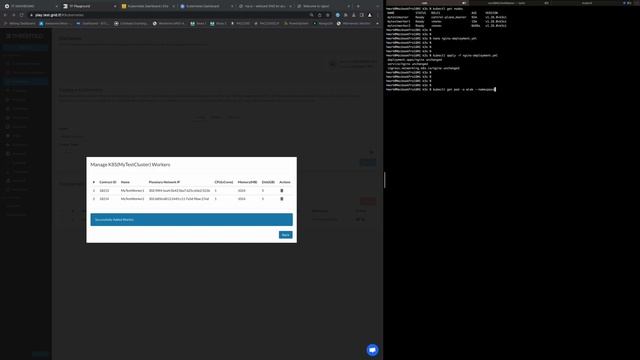The image size is (640, 360).
Task: Switch to the Welcome to nginx! browser tab
Action: [x=322, y=6]
